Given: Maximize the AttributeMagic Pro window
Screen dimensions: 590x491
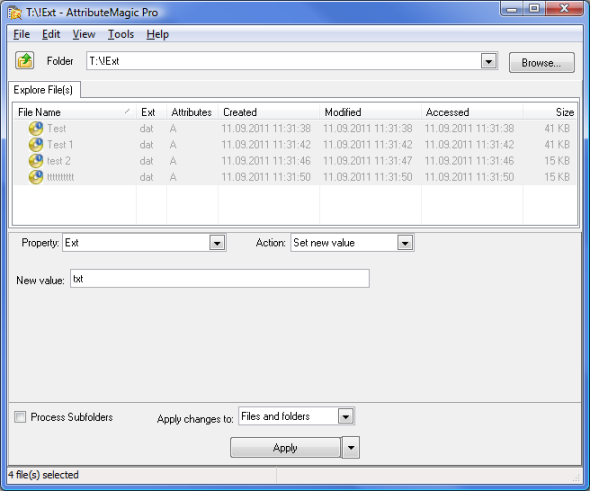Looking at the screenshot, I should pos(534,9).
